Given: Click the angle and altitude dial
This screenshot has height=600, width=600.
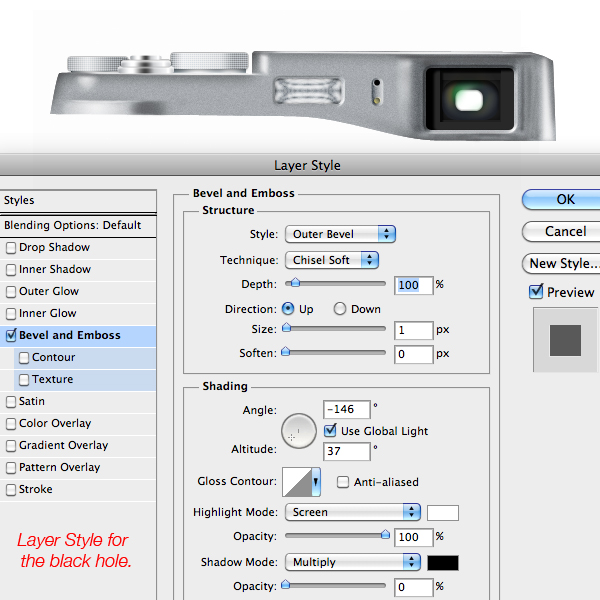Looking at the screenshot, I should point(298,431).
